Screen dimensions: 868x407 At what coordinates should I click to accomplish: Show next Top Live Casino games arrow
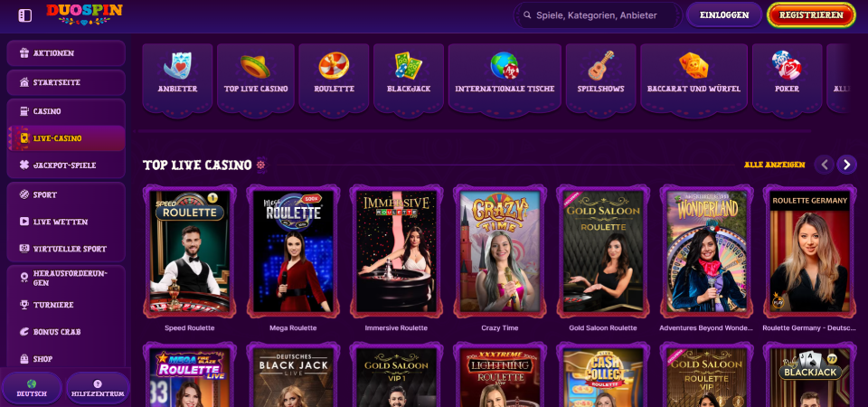[x=847, y=165]
